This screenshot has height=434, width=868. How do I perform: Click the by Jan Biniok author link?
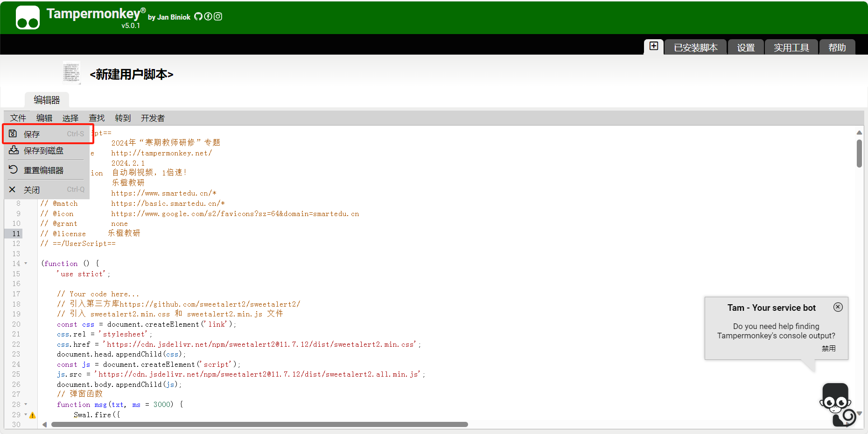(x=169, y=17)
